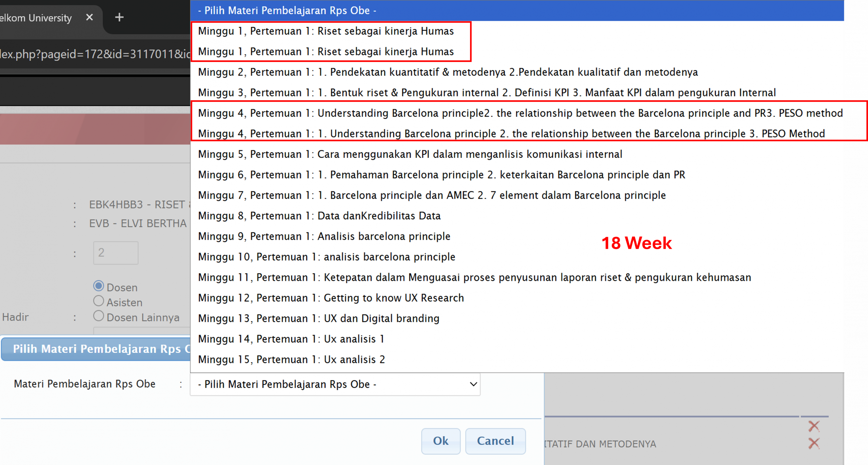Screen dimensions: 868x465
Task: Click the browser address bar URL
Action: click(x=95, y=54)
